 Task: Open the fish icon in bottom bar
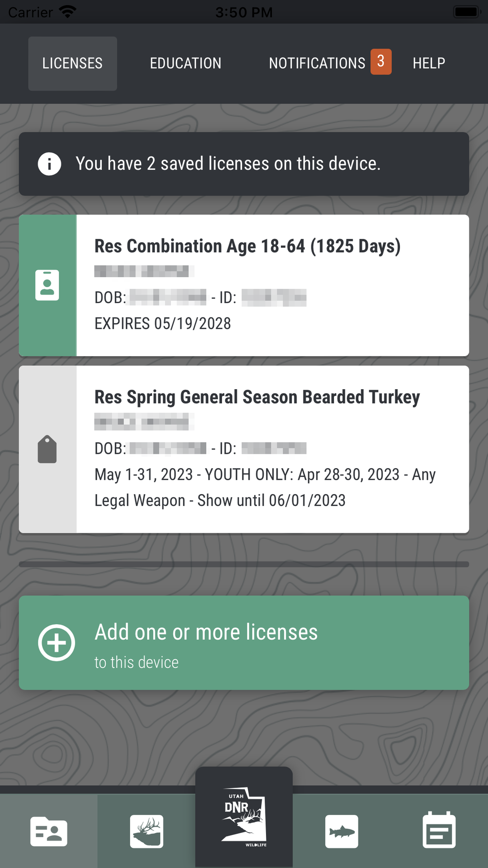[x=342, y=832]
